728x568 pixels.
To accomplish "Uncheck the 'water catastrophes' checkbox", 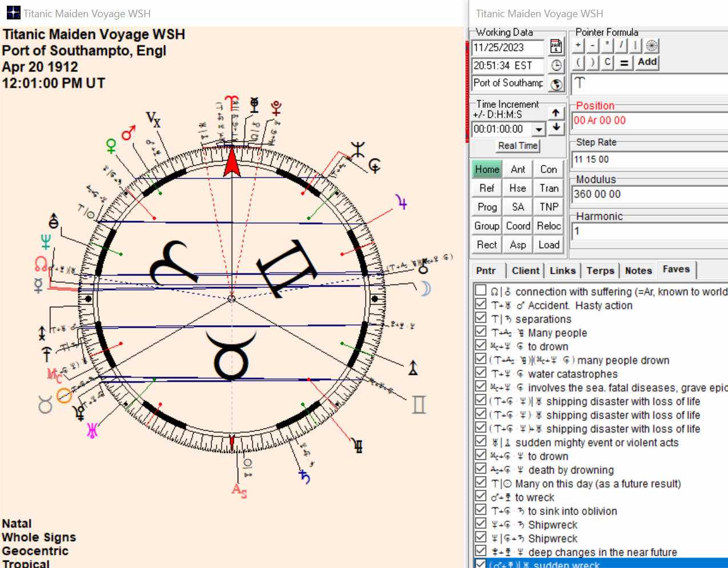I will [481, 373].
